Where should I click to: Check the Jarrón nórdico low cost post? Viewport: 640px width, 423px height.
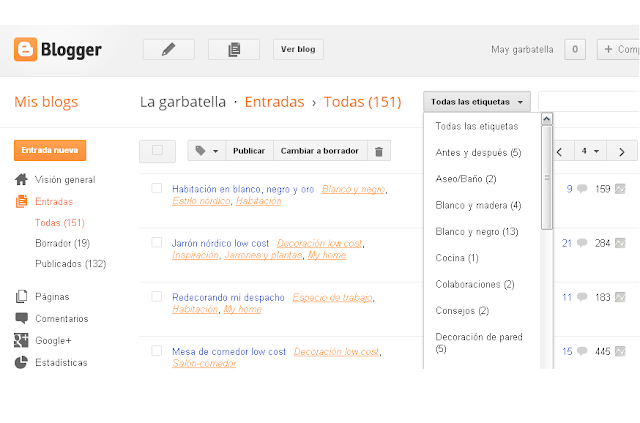(157, 243)
